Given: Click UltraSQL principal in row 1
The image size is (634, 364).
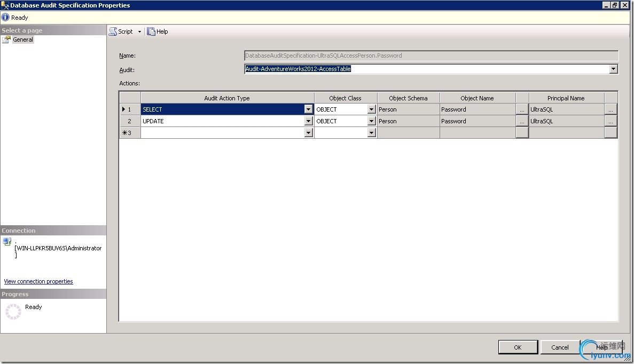Looking at the screenshot, I should point(566,109).
